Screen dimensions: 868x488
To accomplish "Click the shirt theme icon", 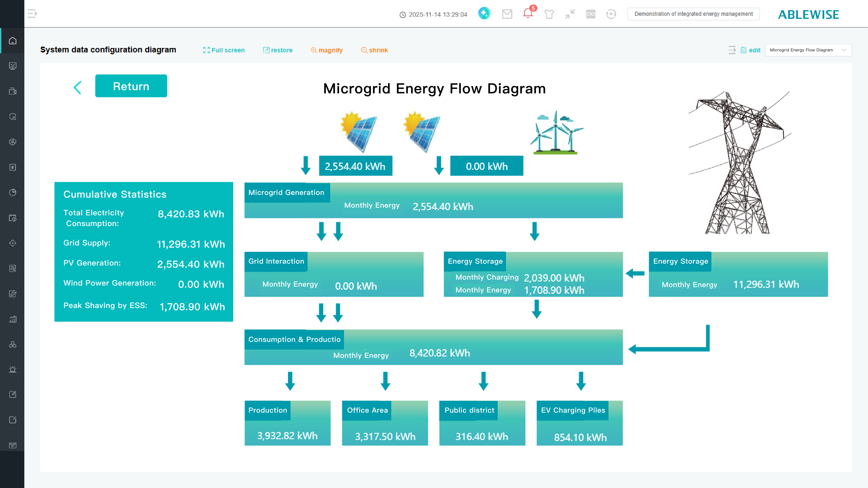I will pyautogui.click(x=549, y=14).
